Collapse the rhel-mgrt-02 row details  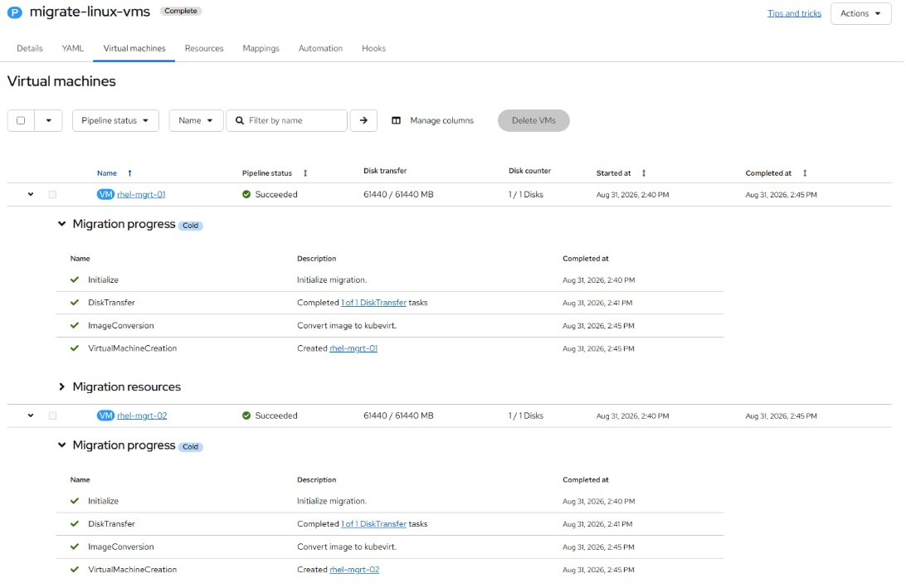[x=31, y=415]
